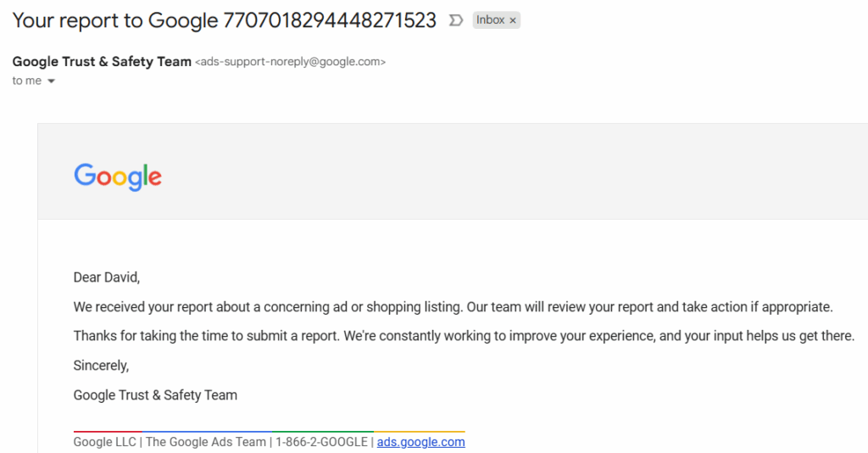
Task: Click the importance marker icon beside the subject
Action: (456, 20)
